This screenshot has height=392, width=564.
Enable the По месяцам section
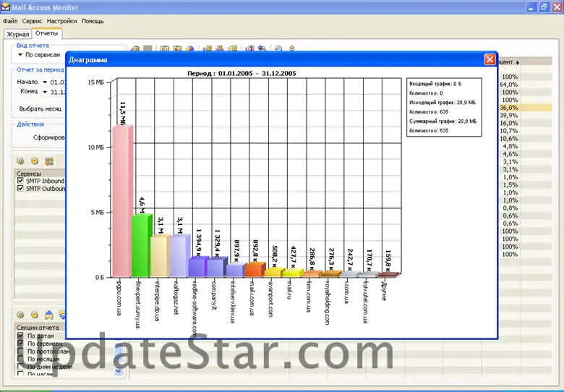click(x=20, y=359)
